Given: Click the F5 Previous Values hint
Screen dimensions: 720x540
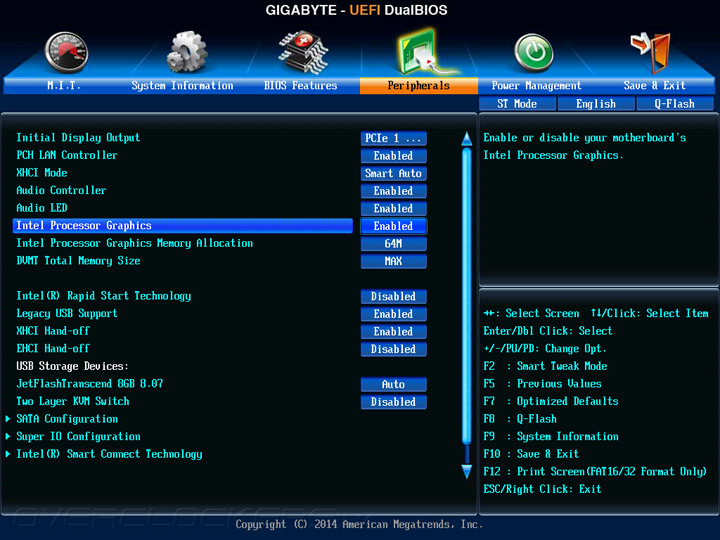Looking at the screenshot, I should coord(543,383).
